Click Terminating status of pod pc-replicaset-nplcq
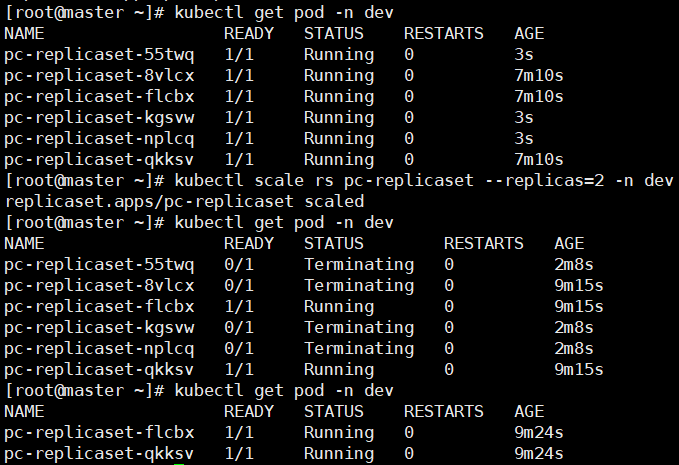Viewport: 679px width, 465px height. click(358, 349)
